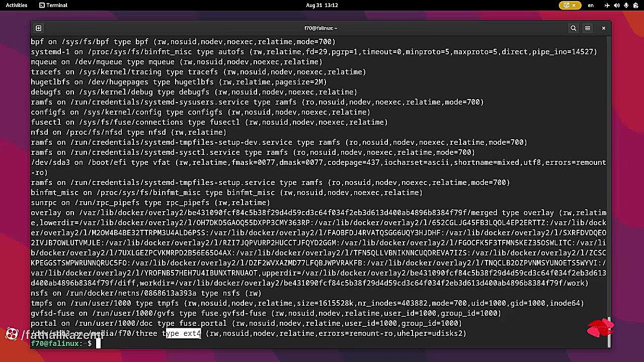Click 'tmpfs on /run/user/1000' text
Image resolution: width=644 pixels, height=362 pixels.
coord(81,303)
